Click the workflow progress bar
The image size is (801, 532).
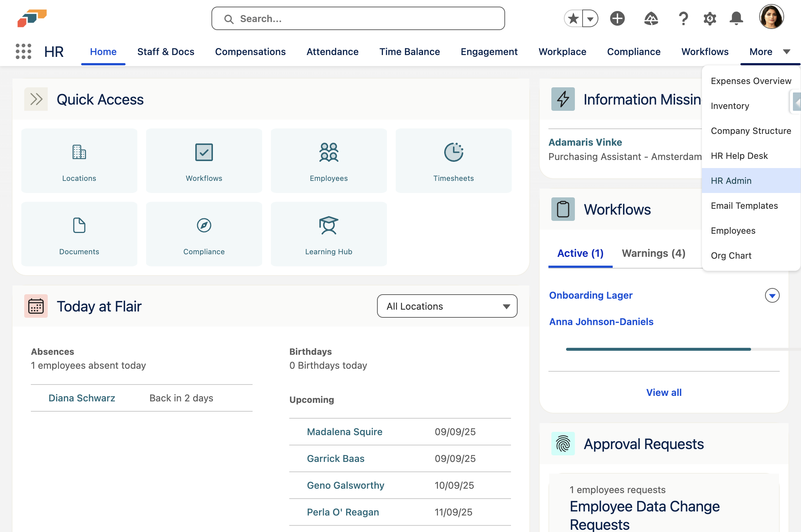point(659,349)
